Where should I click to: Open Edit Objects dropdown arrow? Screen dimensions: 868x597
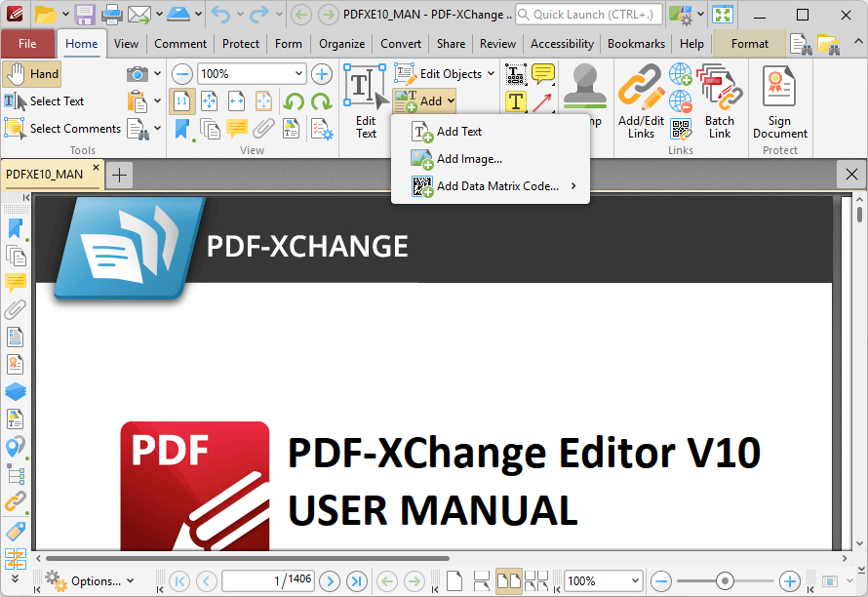[x=491, y=74]
